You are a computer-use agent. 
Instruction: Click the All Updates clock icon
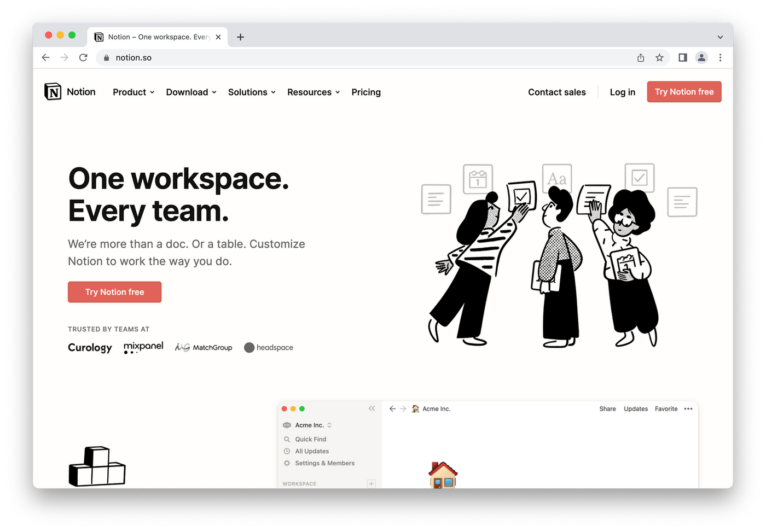pyautogui.click(x=287, y=451)
